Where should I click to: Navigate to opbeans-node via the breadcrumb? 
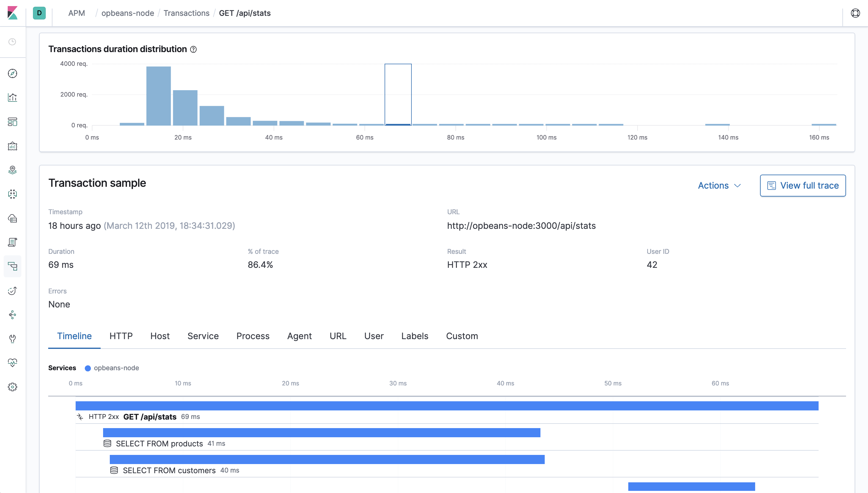[x=128, y=13]
